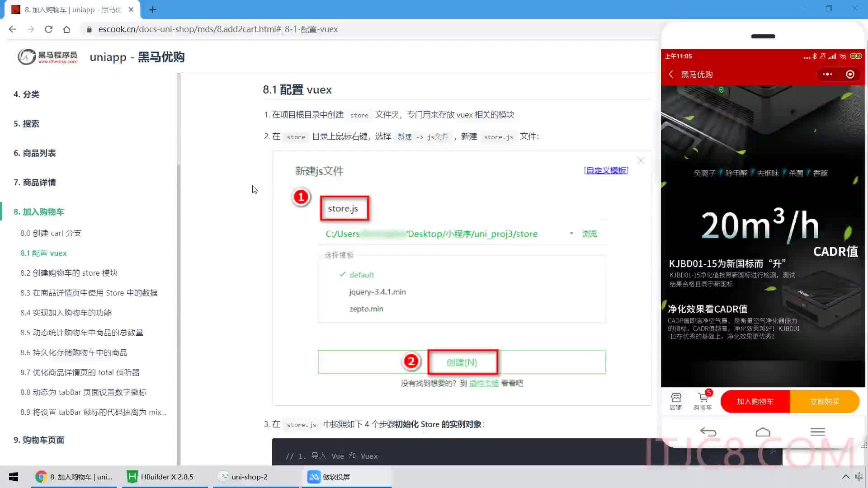Tap the 立即购买 orange button
The width and height of the screenshot is (868, 488).
point(825,401)
